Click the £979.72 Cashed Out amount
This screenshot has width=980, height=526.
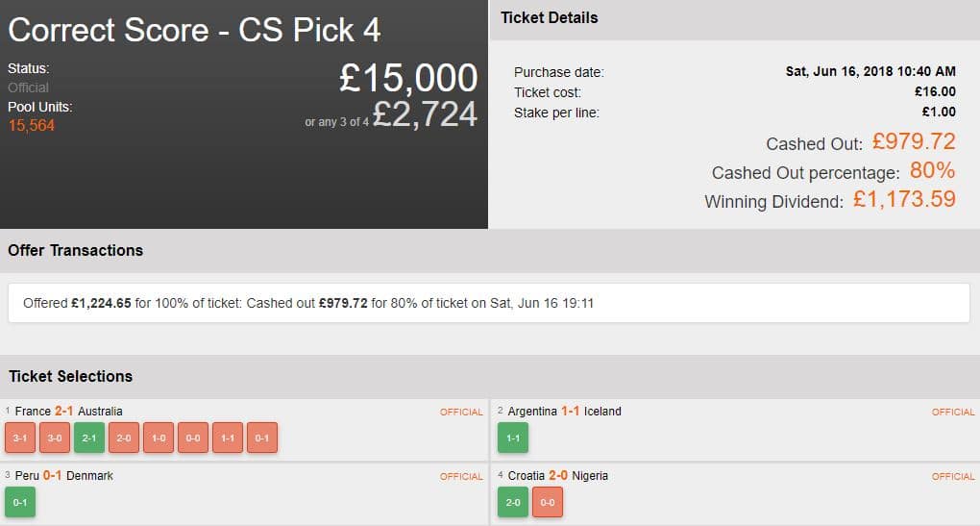pos(914,142)
